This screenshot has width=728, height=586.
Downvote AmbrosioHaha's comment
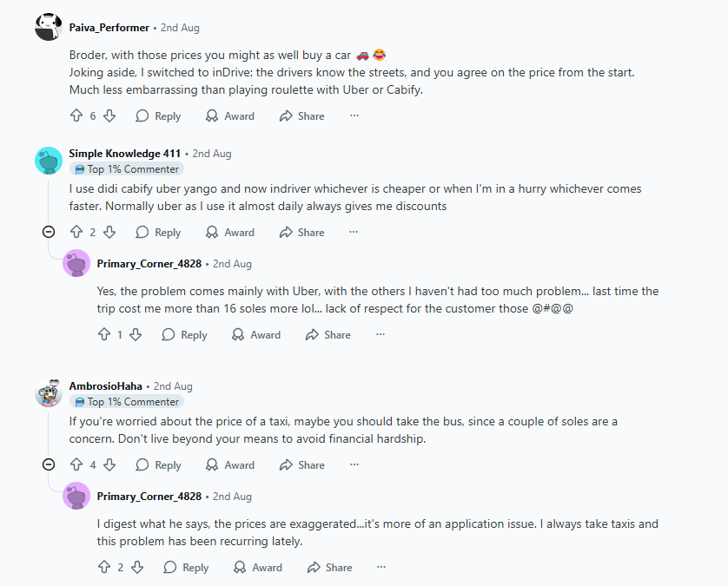click(109, 464)
